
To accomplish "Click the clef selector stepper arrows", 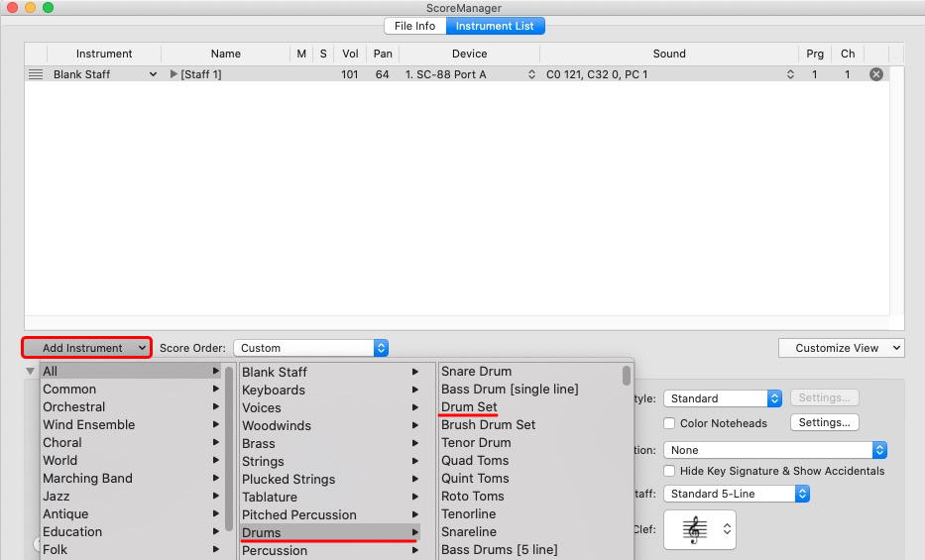I will [728, 530].
